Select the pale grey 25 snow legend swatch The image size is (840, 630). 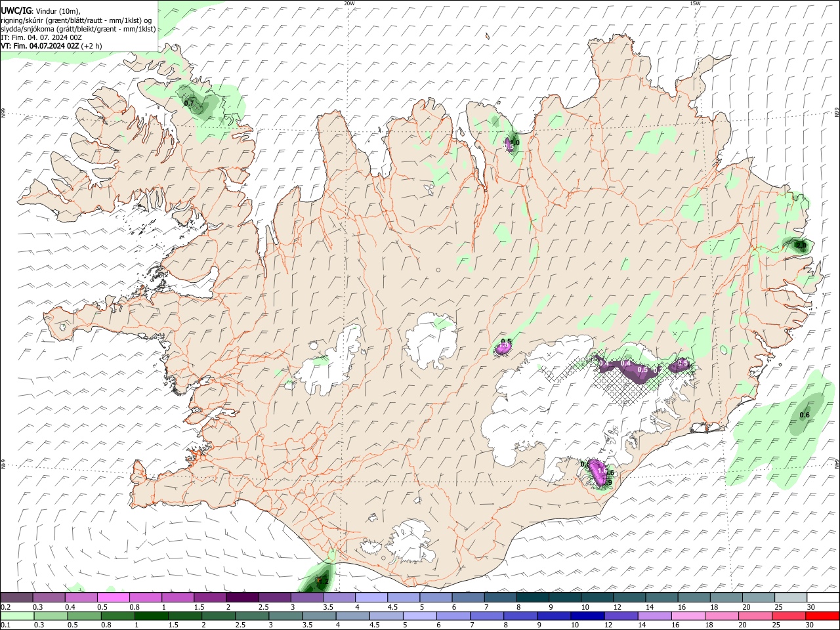[791, 597]
